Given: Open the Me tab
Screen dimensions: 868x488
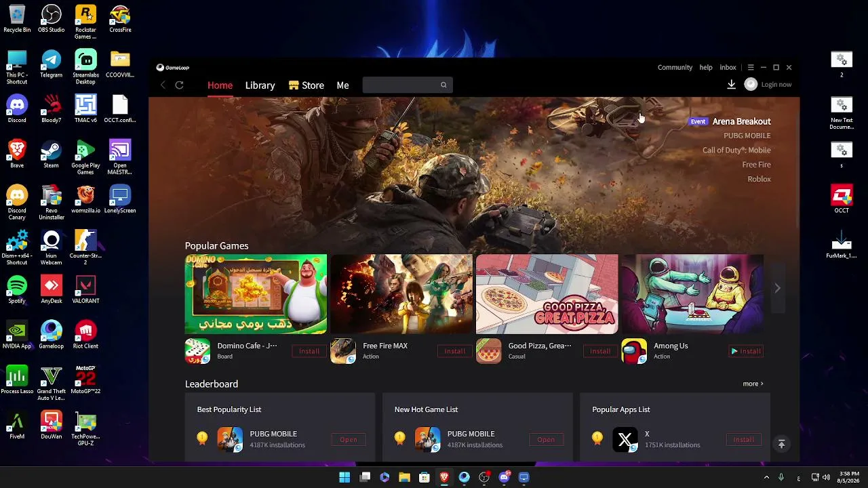Looking at the screenshot, I should click(x=342, y=85).
